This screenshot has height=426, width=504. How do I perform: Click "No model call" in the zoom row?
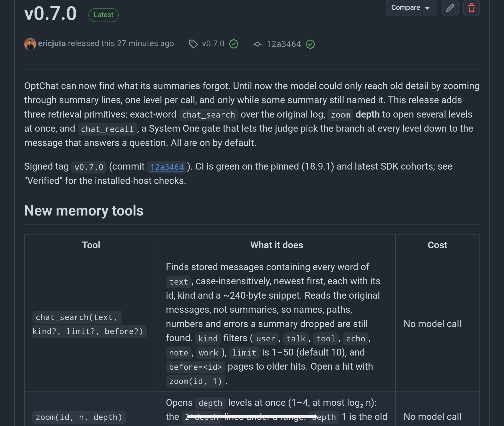click(432, 417)
